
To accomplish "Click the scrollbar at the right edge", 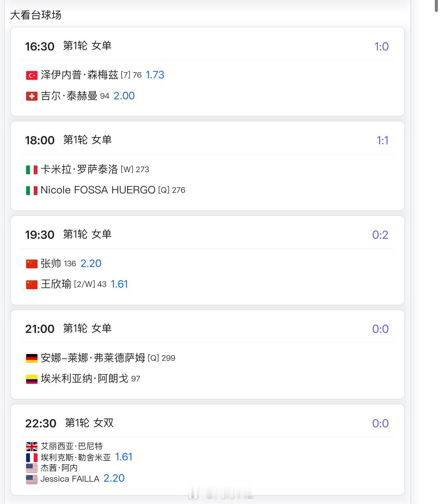I will [436, 6].
